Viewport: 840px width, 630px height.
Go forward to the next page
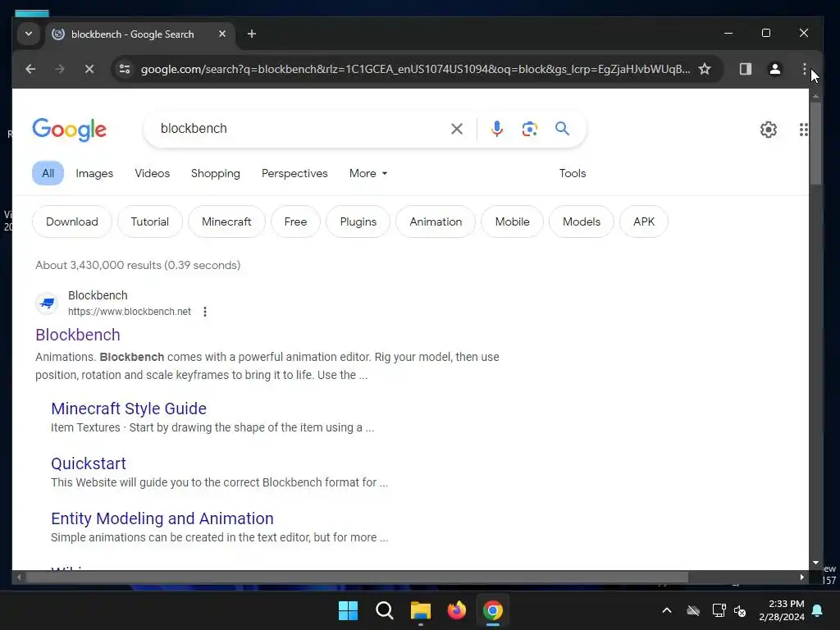tap(59, 69)
